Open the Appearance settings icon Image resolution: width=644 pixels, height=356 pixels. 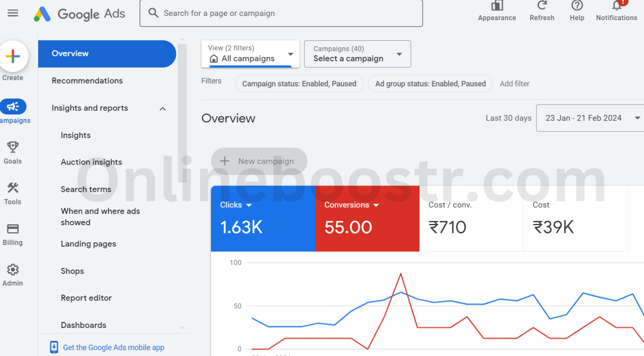pyautogui.click(x=497, y=6)
